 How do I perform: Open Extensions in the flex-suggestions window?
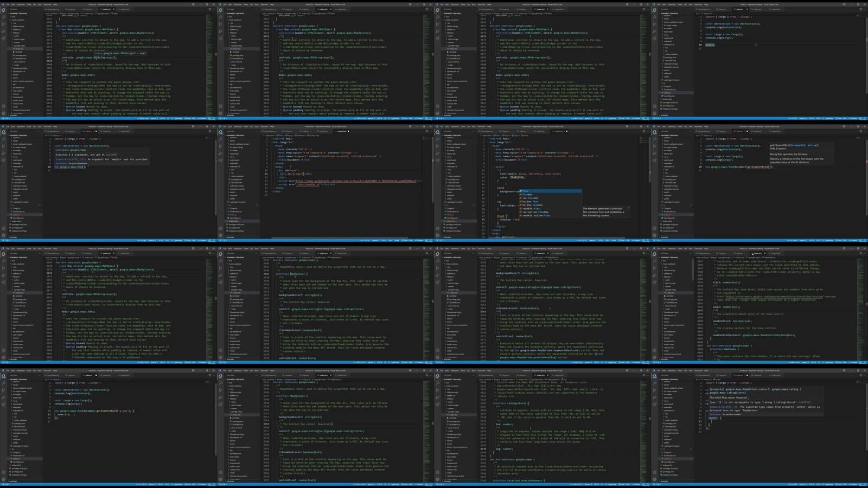coord(437,160)
